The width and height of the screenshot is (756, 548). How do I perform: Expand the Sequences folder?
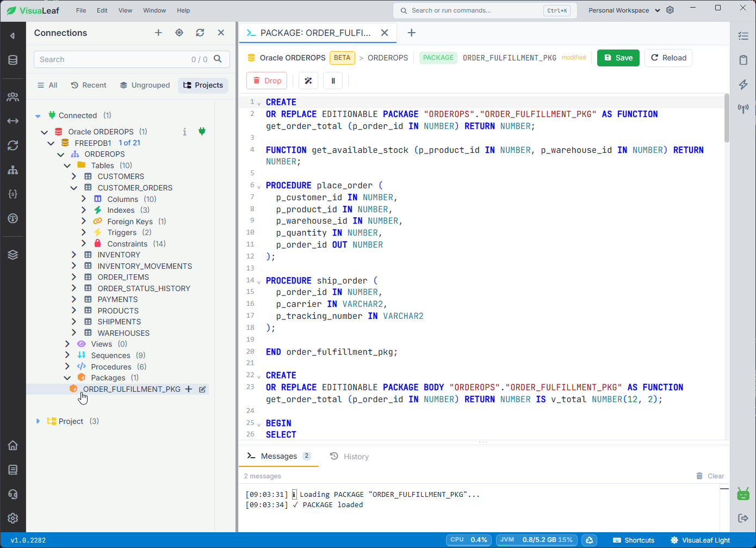(x=67, y=355)
